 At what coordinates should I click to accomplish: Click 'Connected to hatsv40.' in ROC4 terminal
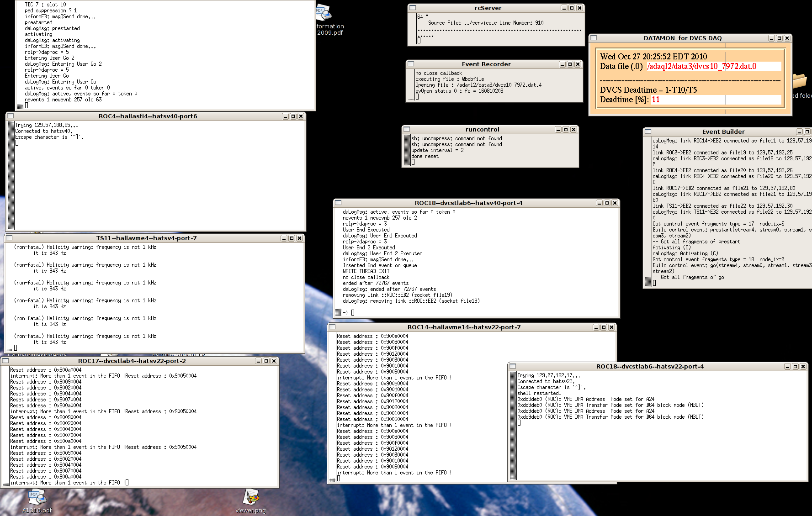pos(44,131)
